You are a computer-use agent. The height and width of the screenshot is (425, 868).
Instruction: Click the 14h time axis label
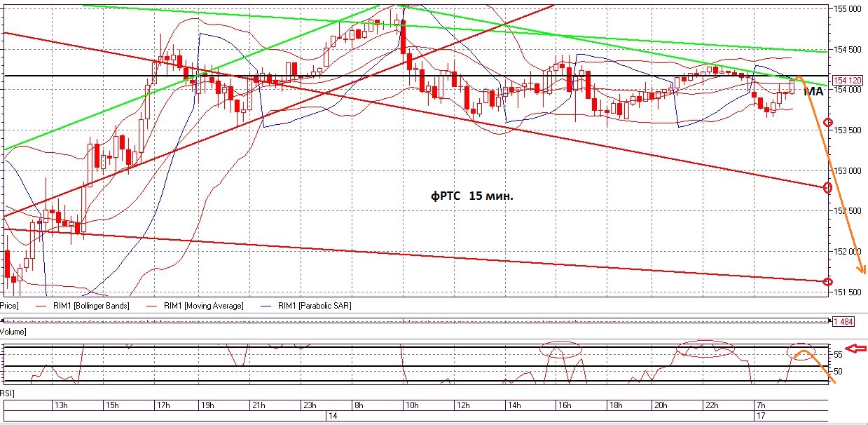(x=514, y=405)
